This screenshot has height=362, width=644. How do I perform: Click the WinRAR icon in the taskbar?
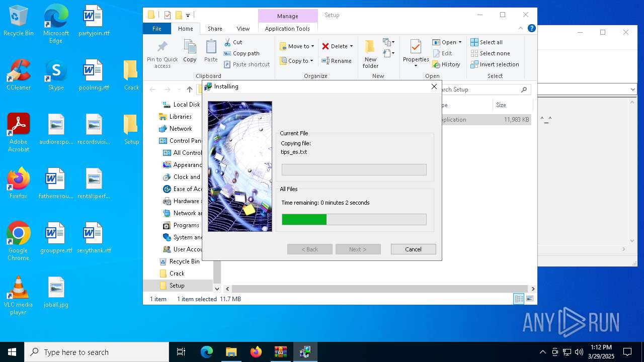280,352
